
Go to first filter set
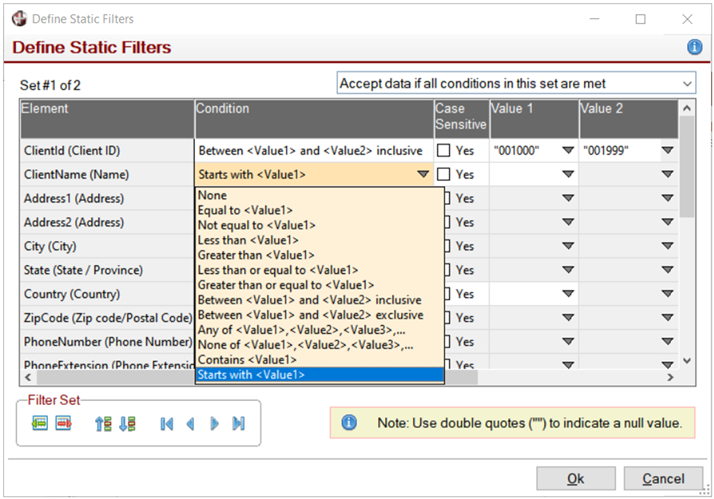pos(167,423)
